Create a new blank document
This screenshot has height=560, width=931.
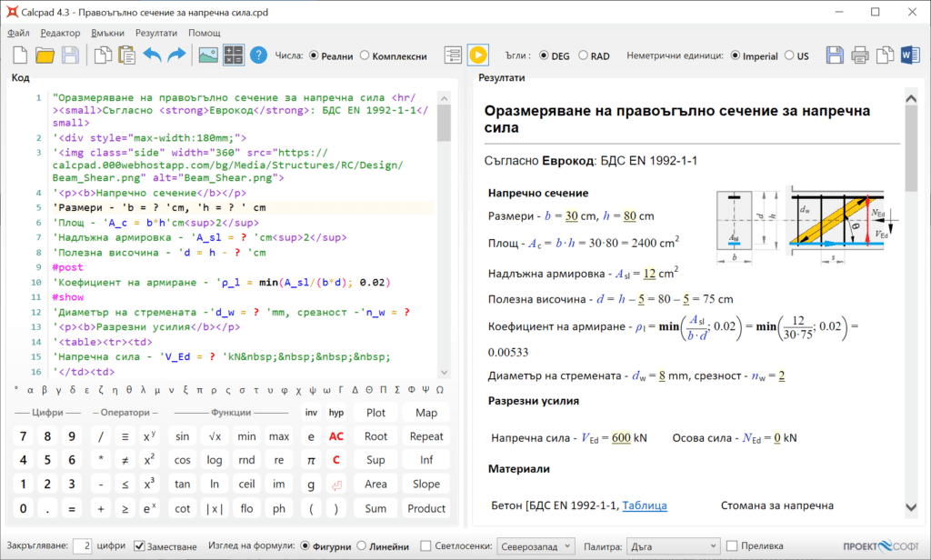pos(20,55)
